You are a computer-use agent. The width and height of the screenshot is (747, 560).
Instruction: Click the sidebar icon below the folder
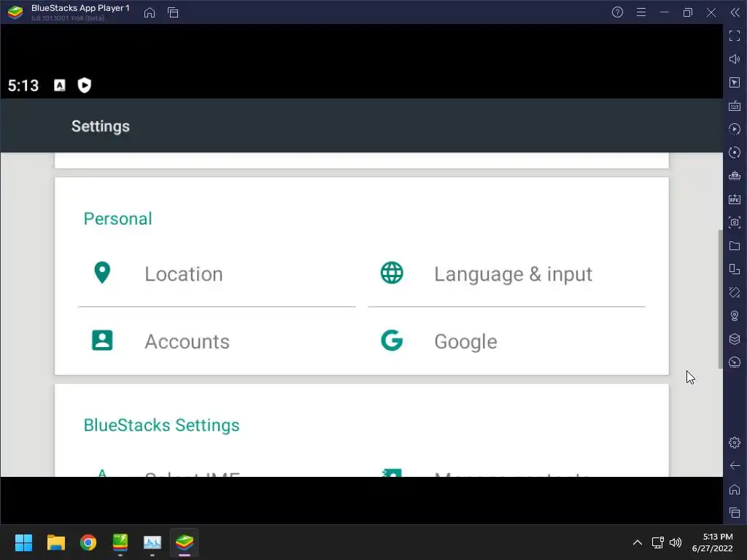point(735,269)
